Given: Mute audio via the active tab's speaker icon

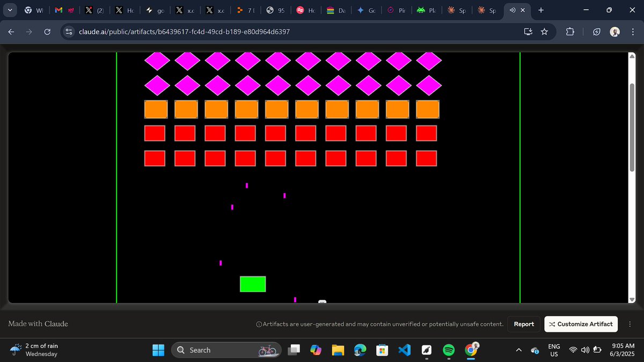Looking at the screenshot, I should coord(513,10).
